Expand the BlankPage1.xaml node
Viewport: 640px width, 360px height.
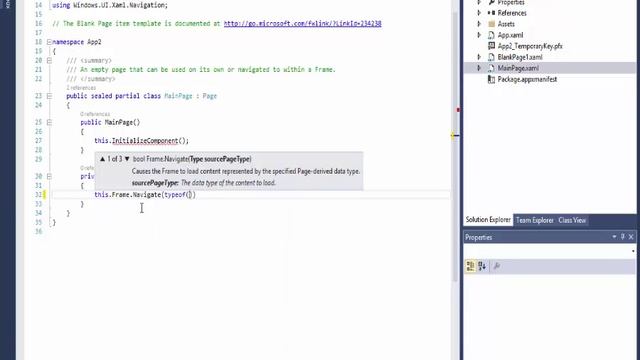pos(479,57)
